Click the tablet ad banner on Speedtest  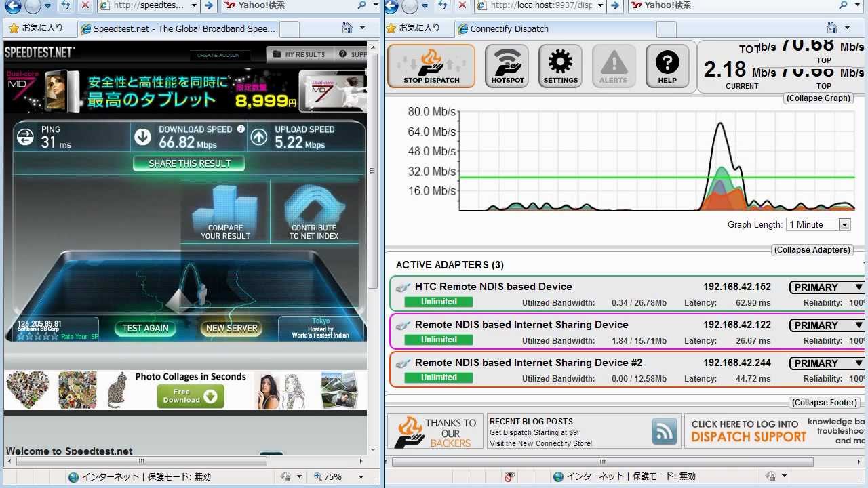[x=184, y=91]
